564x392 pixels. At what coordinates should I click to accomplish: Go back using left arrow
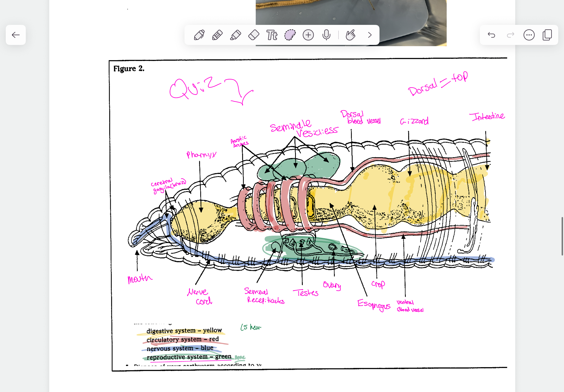(16, 35)
